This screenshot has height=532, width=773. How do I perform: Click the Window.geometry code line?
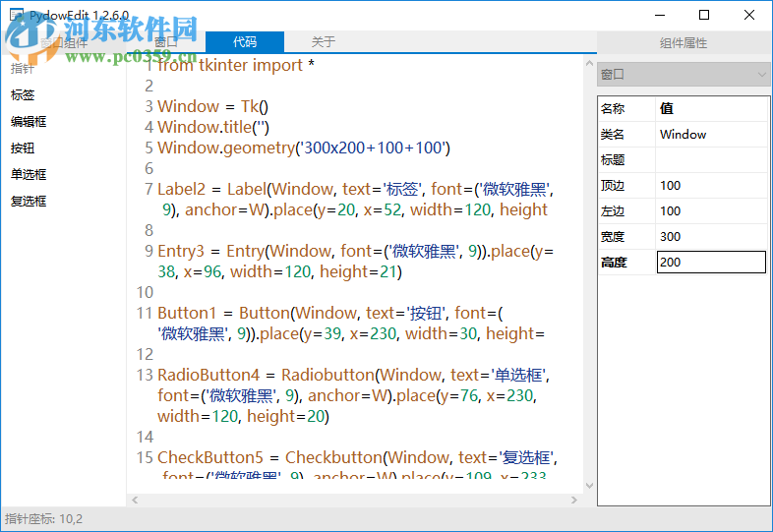pos(304,148)
